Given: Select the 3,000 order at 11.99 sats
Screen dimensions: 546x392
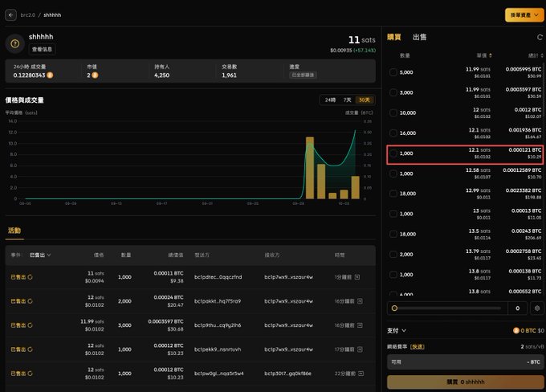Looking at the screenshot, I should tap(393, 92).
